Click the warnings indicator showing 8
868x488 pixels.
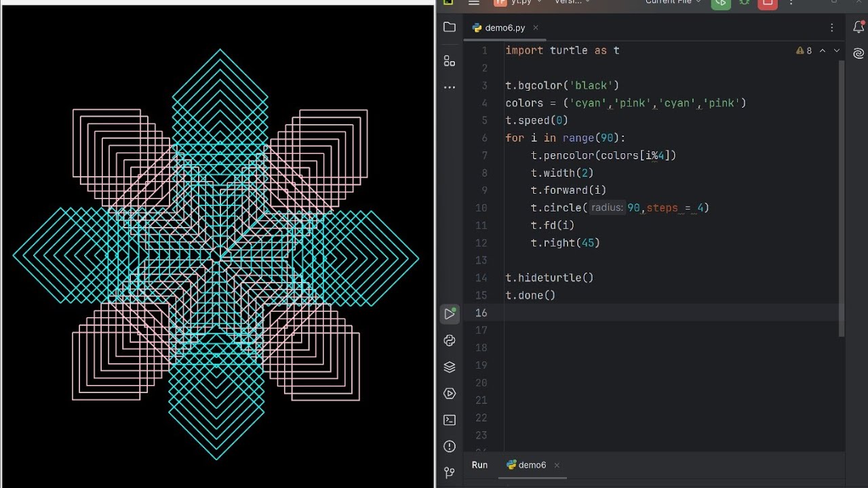pyautogui.click(x=804, y=51)
